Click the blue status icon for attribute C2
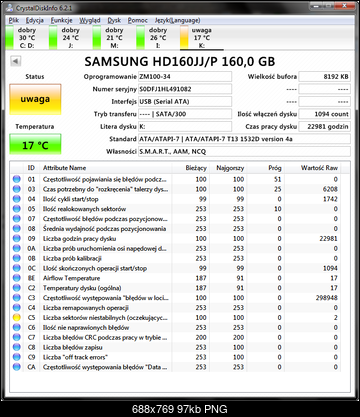Screen dimensions: 360x417 click(16, 288)
